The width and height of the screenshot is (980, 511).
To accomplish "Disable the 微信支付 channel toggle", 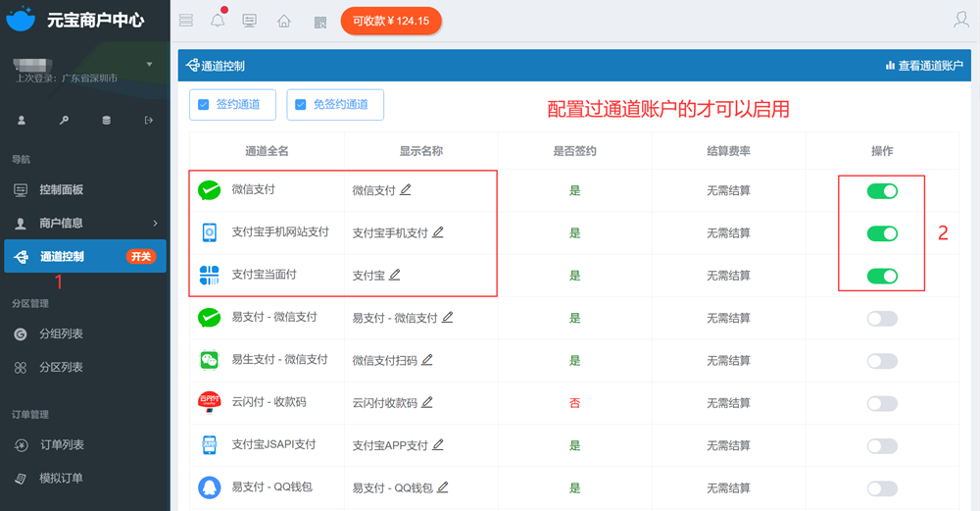I will click(882, 191).
